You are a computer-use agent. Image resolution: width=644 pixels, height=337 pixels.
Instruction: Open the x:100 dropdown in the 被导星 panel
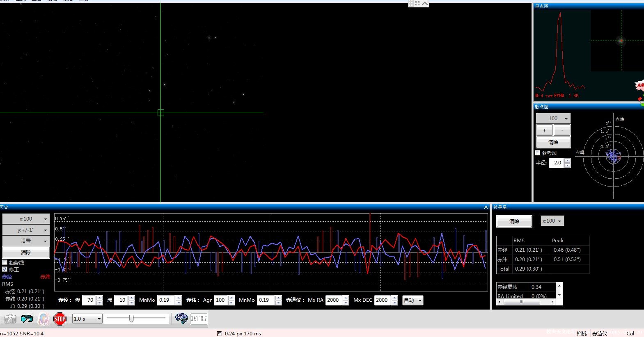(x=552, y=221)
